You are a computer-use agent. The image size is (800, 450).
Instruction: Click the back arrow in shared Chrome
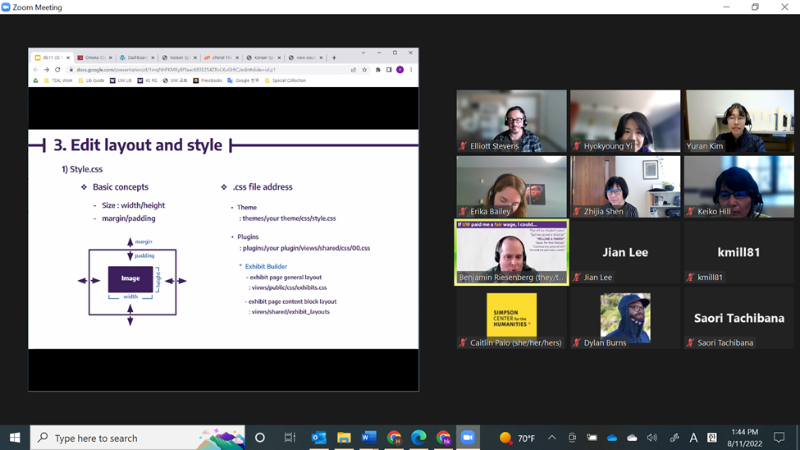36,69
